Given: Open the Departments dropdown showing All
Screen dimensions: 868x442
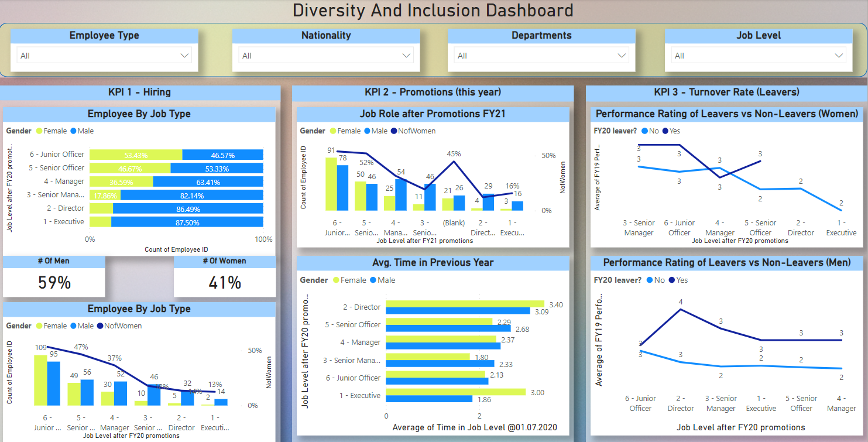Looking at the screenshot, I should (x=540, y=55).
